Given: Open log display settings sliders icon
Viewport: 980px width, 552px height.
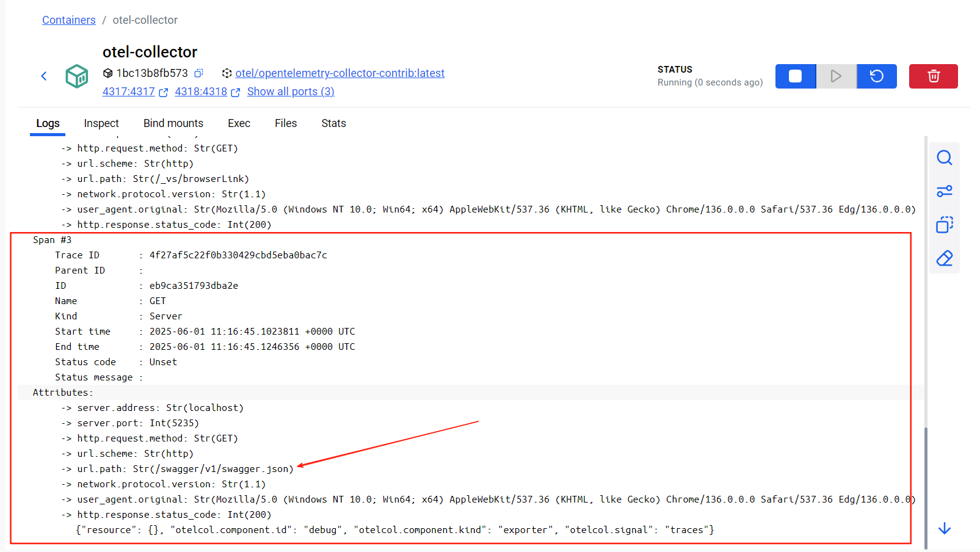Looking at the screenshot, I should (945, 192).
